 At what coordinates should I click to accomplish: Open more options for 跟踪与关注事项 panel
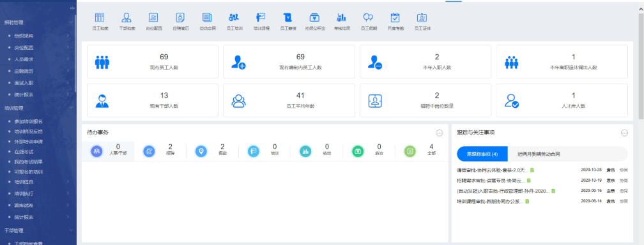(625, 133)
